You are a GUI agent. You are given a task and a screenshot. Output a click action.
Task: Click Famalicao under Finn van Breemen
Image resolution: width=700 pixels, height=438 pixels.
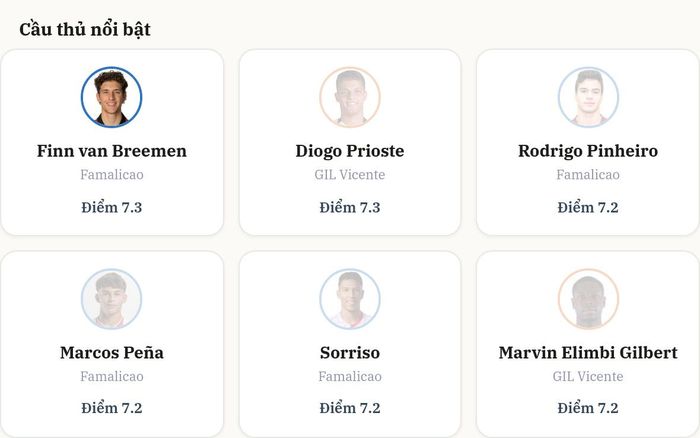point(112,175)
